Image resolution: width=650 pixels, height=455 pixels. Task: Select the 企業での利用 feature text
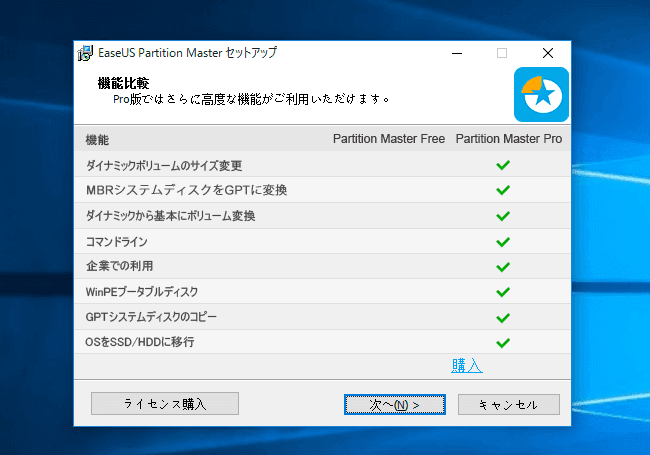[119, 266]
